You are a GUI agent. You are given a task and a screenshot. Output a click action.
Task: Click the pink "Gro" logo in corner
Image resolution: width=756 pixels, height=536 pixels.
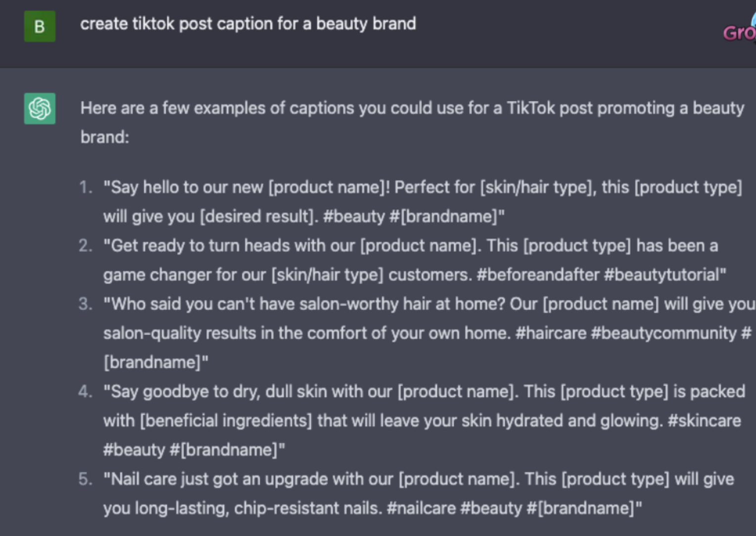point(739,33)
